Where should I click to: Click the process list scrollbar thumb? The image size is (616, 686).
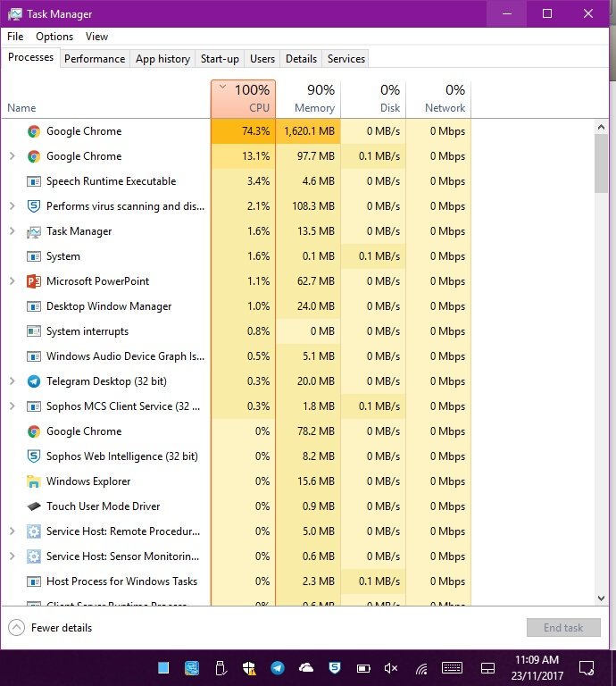[601, 163]
